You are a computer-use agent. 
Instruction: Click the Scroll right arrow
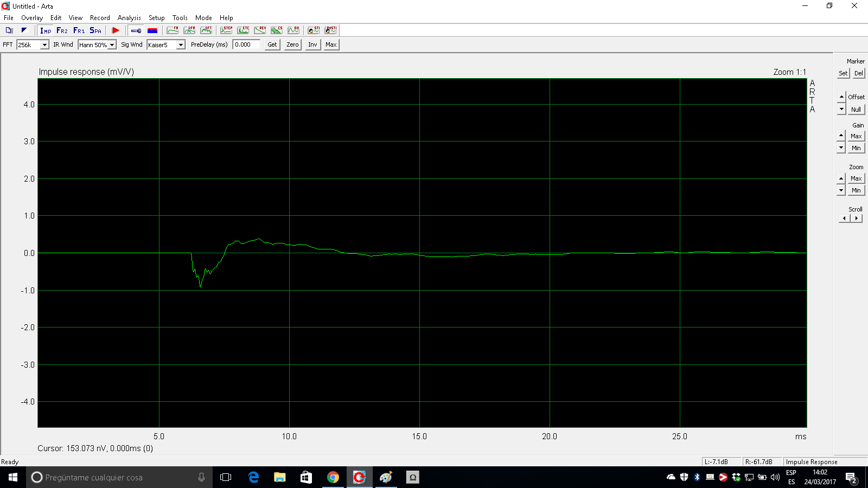tap(857, 218)
